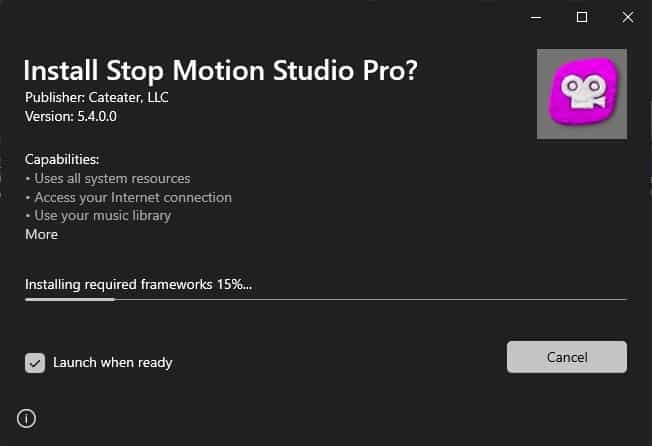652x446 pixels.
Task: Click the white camera glyph in the logo
Action: coord(583,91)
